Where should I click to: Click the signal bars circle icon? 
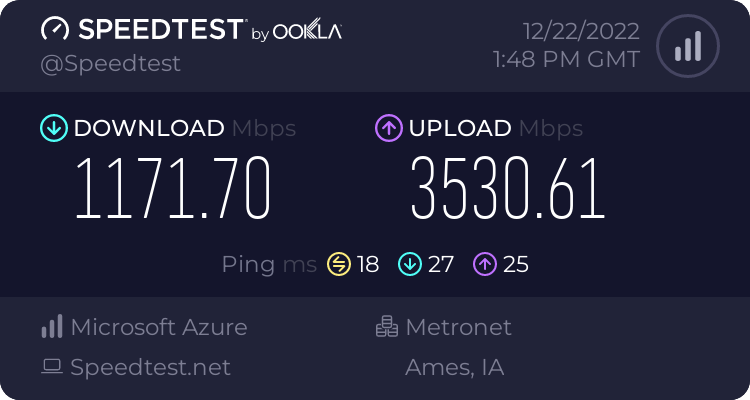pos(688,46)
